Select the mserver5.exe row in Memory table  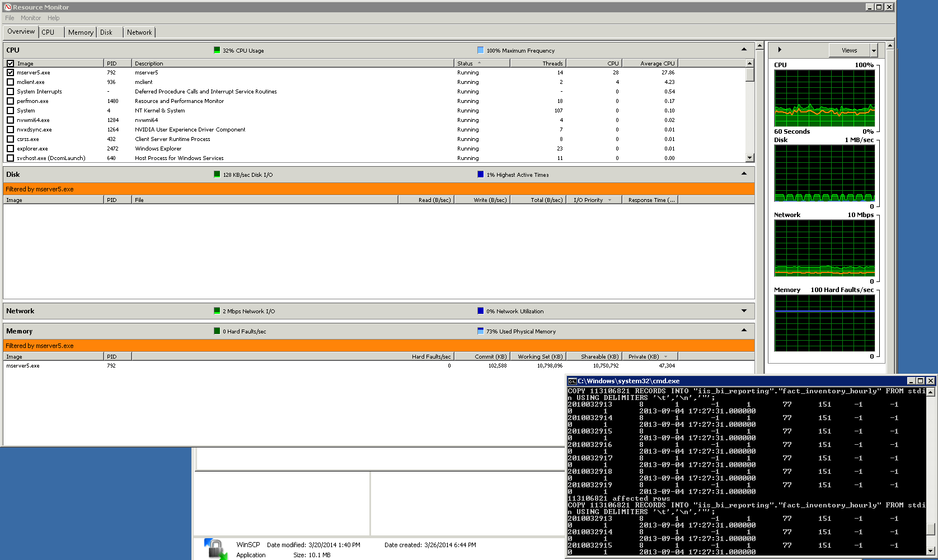(x=378, y=366)
